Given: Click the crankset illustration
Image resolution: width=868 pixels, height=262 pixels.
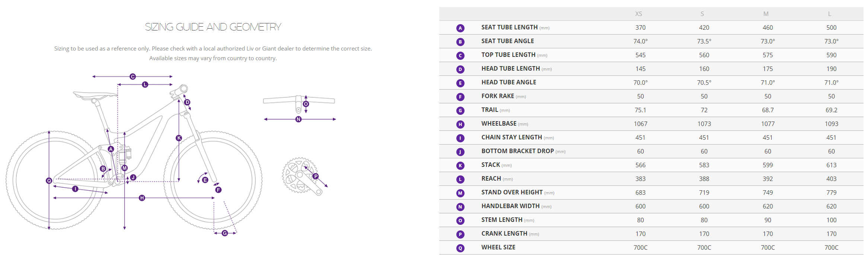Looking at the screenshot, I should pos(300,176).
